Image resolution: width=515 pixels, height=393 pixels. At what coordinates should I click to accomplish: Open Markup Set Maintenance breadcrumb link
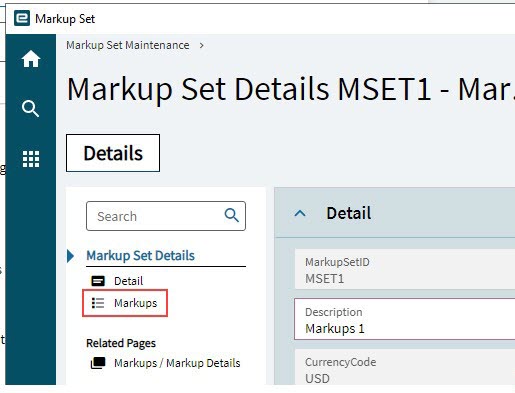tap(128, 45)
